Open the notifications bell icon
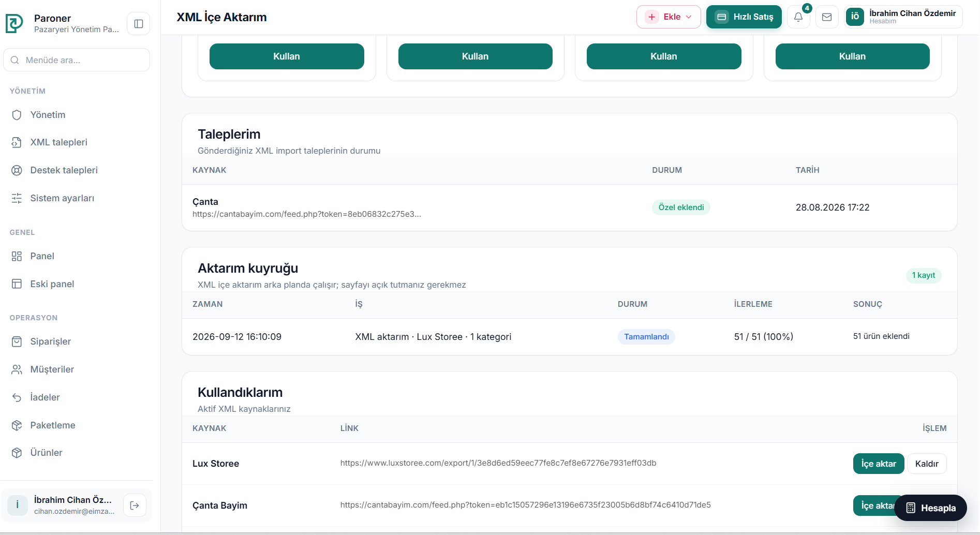Viewport: 980px width, 535px height. [x=798, y=17]
